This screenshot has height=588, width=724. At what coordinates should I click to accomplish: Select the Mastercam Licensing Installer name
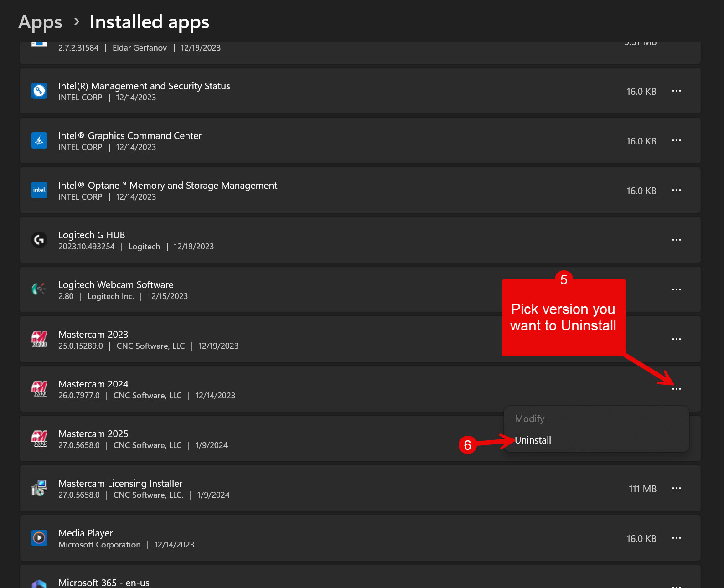pos(120,484)
